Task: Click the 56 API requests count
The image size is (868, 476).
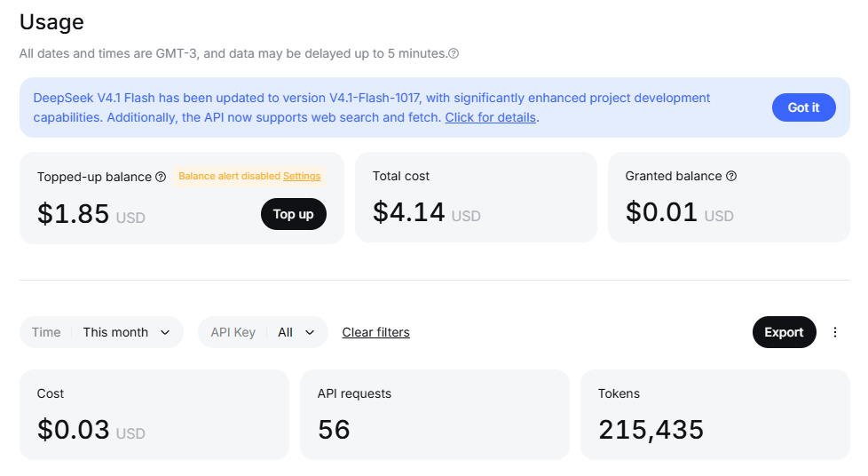Action: point(334,430)
